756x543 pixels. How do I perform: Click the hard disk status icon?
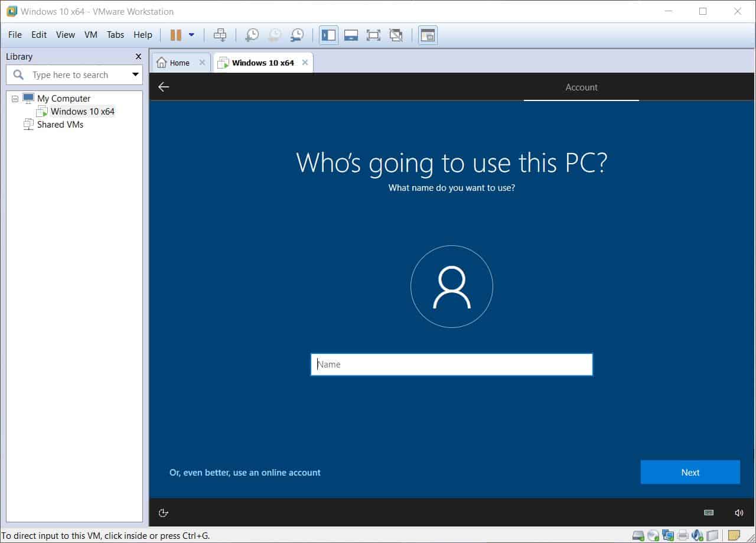coord(638,536)
